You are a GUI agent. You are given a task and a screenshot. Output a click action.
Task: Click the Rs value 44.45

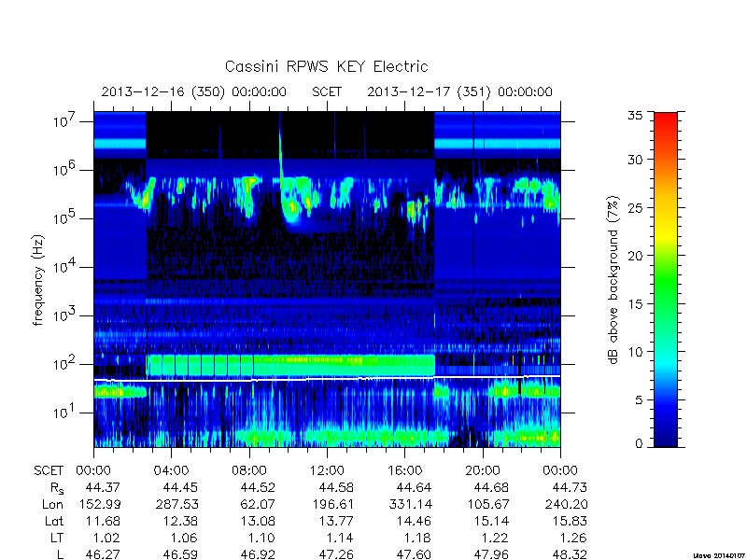click(180, 487)
